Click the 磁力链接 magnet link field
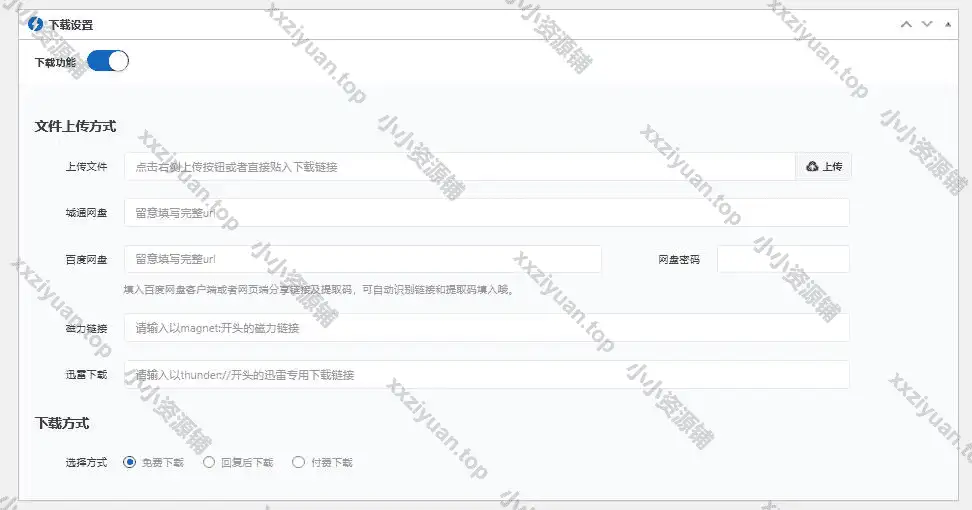 tap(486, 328)
